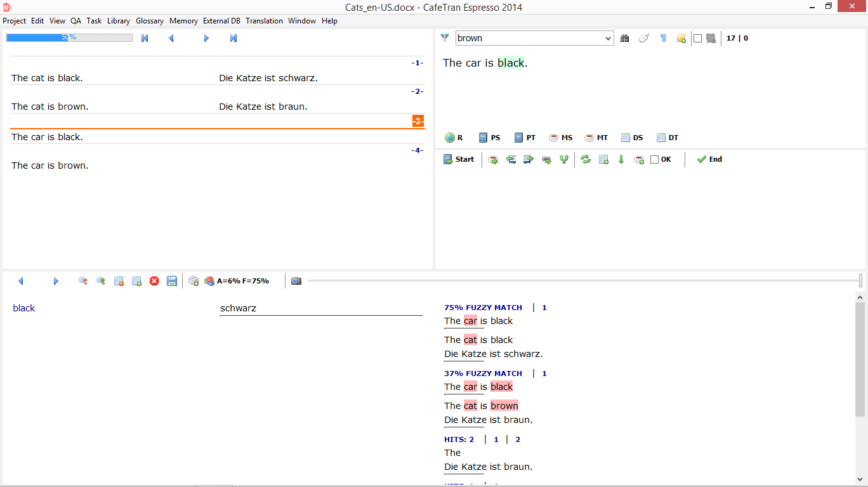Click the binoculars search icon
The width and height of the screenshot is (868, 487).
[625, 38]
